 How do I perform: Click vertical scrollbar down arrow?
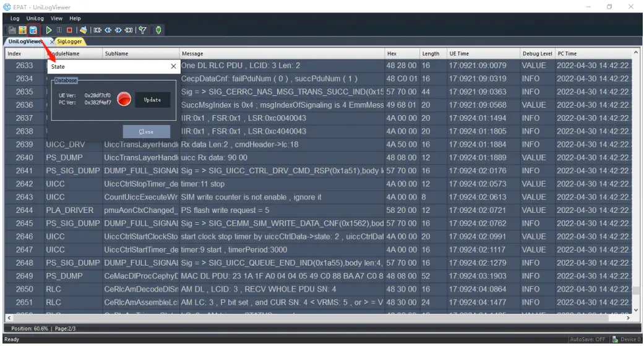click(x=636, y=310)
